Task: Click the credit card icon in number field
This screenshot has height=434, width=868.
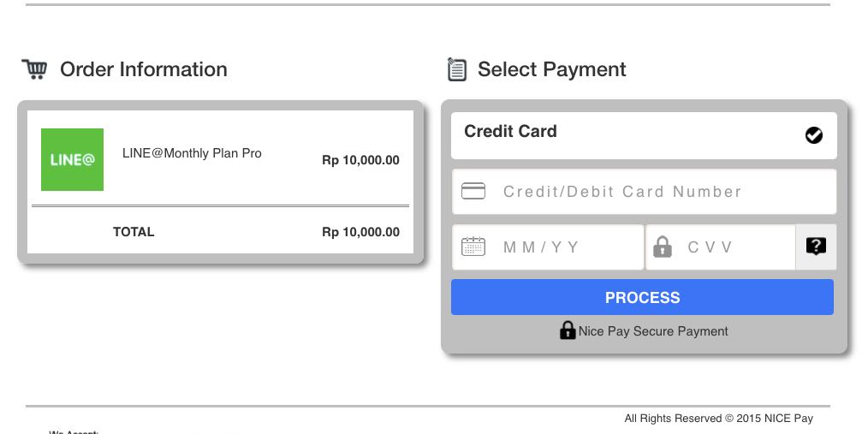Action: point(473,191)
